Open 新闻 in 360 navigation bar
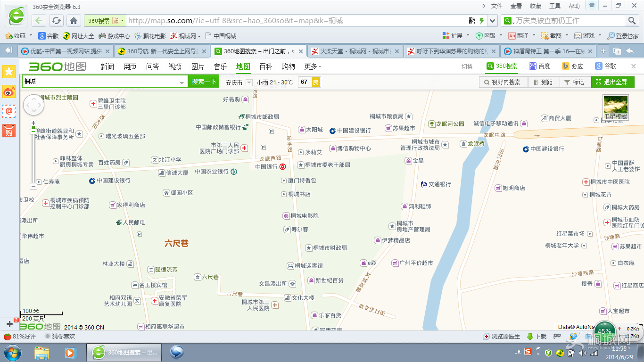 [107, 67]
